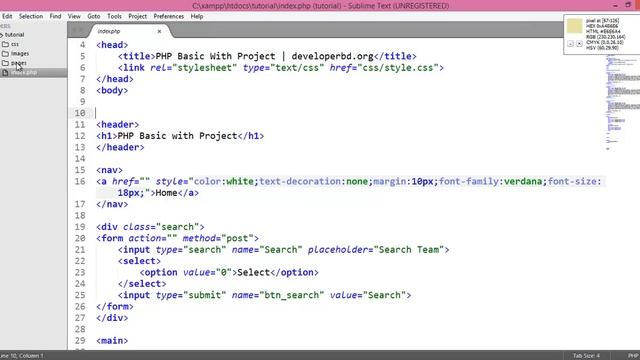Click the images folder icon
The image size is (640, 360).
5,53
